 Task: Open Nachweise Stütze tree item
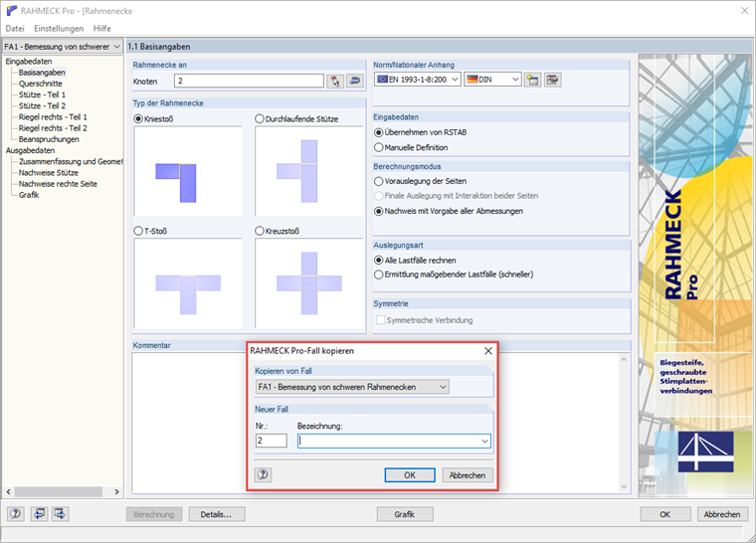click(48, 173)
